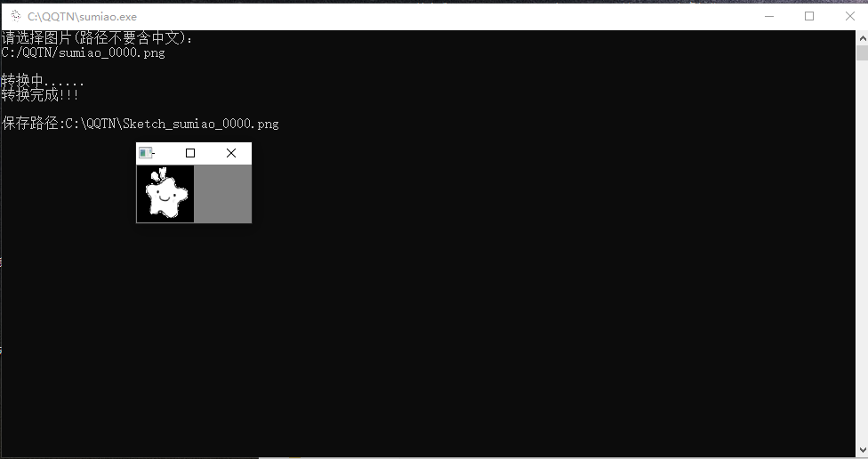
Task: Click the saved path Sketch_sumiao_0000.png text
Action: tap(200, 124)
